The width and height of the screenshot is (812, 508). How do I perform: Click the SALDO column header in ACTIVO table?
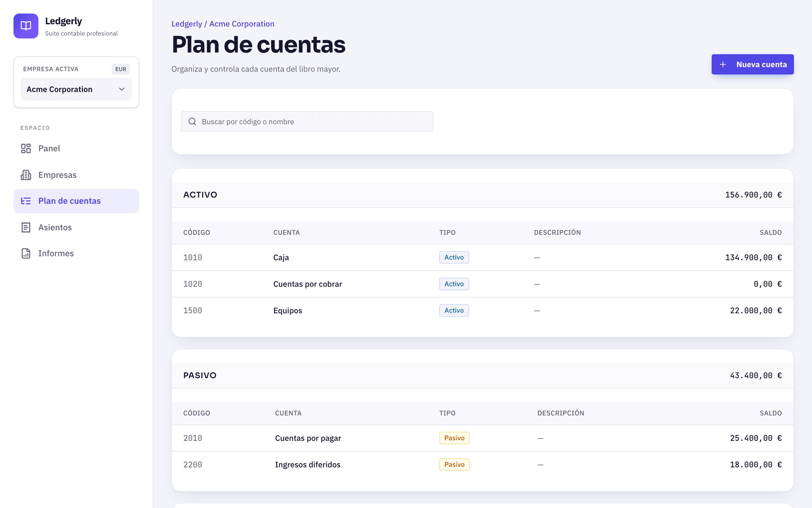pos(771,233)
